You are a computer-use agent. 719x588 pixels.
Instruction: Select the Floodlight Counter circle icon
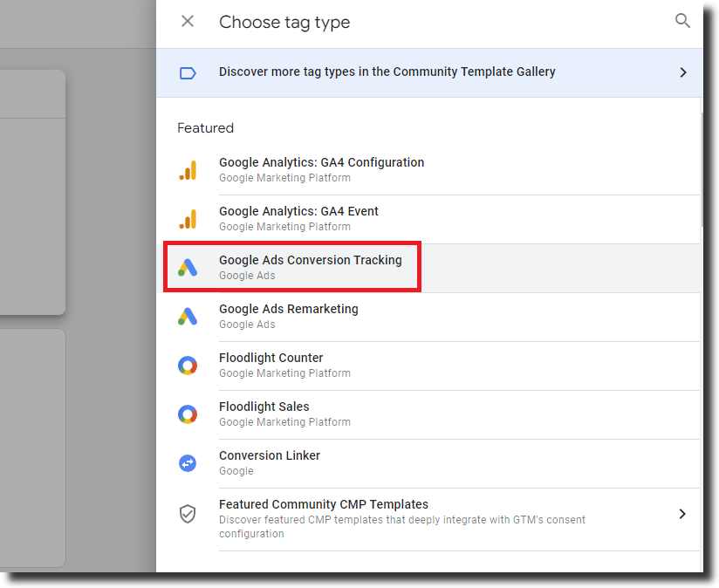(188, 365)
